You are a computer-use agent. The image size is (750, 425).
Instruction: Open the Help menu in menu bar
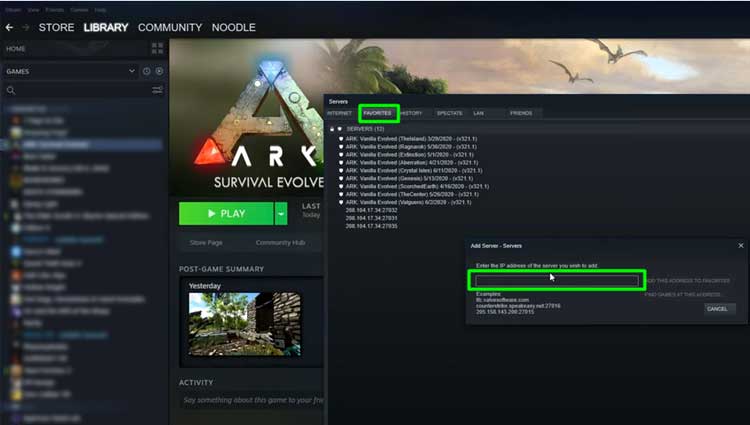[100, 10]
